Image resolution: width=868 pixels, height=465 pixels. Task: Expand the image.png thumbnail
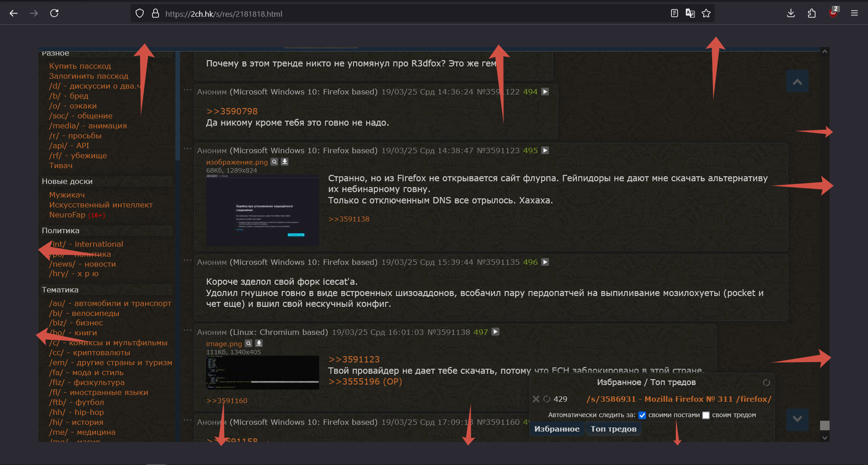(x=263, y=372)
